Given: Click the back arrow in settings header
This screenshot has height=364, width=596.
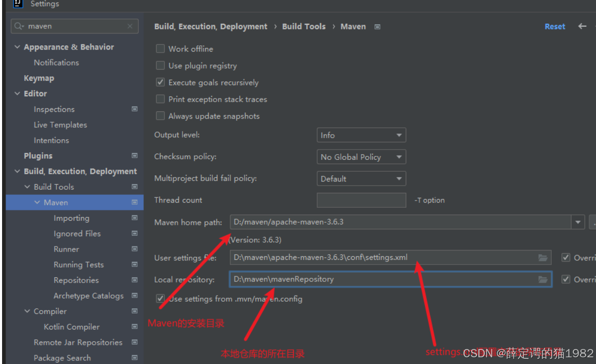Looking at the screenshot, I should pos(582,26).
